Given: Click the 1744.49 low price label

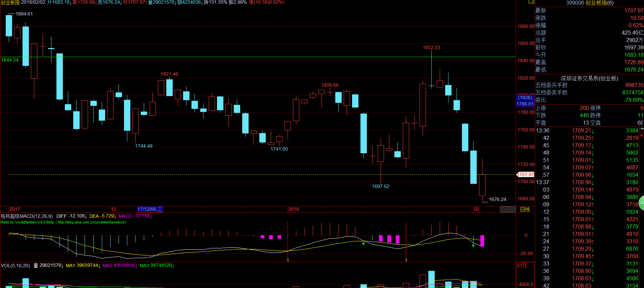Looking at the screenshot, I should tap(144, 146).
